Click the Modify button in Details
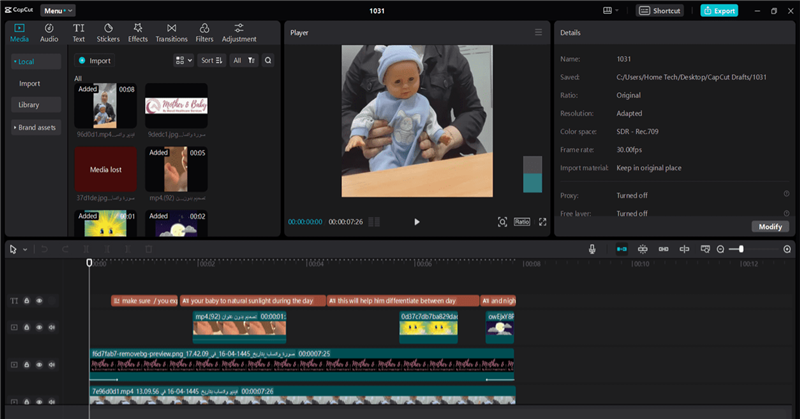 (769, 226)
